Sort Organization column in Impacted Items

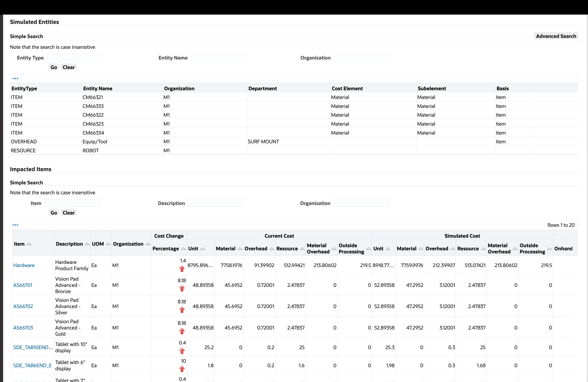click(148, 244)
